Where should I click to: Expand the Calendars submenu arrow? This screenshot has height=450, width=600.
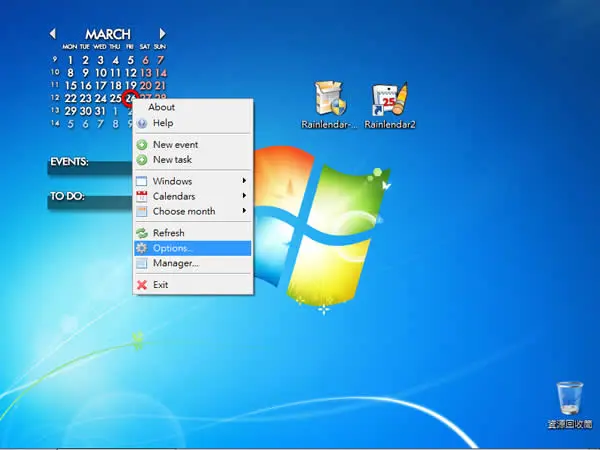pos(244,196)
